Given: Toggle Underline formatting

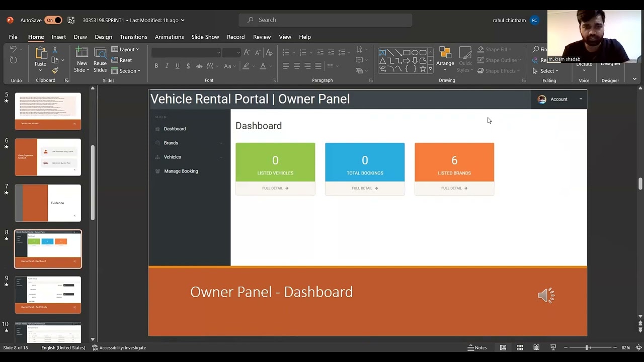Looking at the screenshot, I should pyautogui.click(x=177, y=66).
